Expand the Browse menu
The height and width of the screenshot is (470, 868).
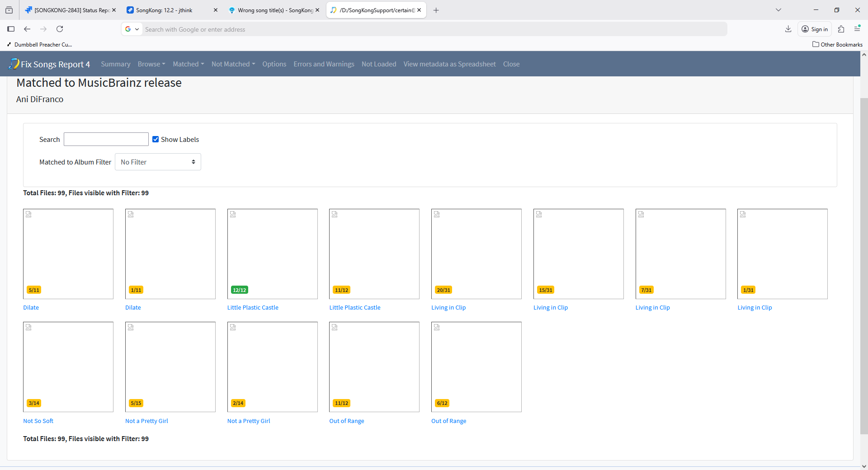[x=151, y=64]
